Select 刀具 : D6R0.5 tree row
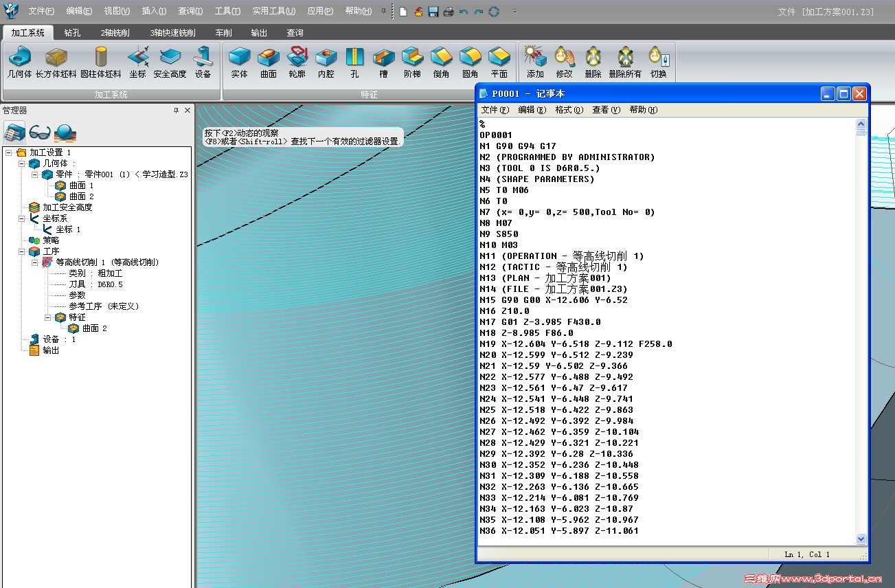This screenshot has height=588, width=895. pyautogui.click(x=95, y=284)
